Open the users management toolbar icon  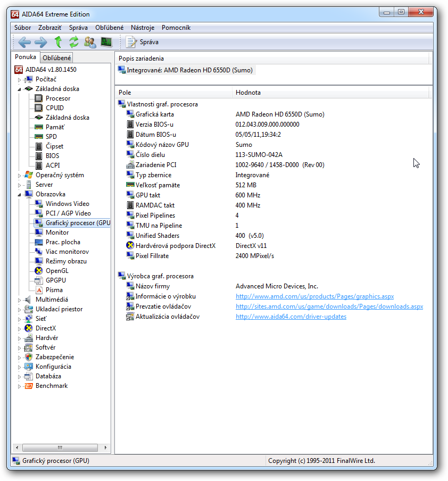click(x=90, y=42)
